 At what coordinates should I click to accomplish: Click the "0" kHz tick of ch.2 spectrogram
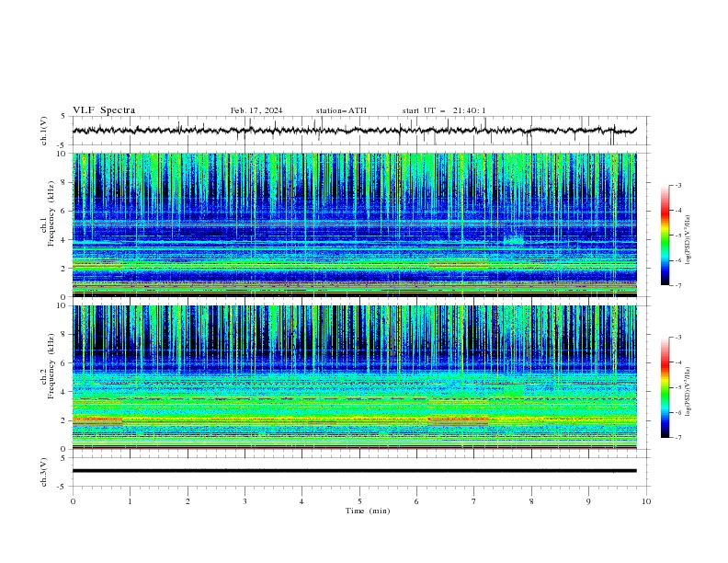pyautogui.click(x=65, y=449)
